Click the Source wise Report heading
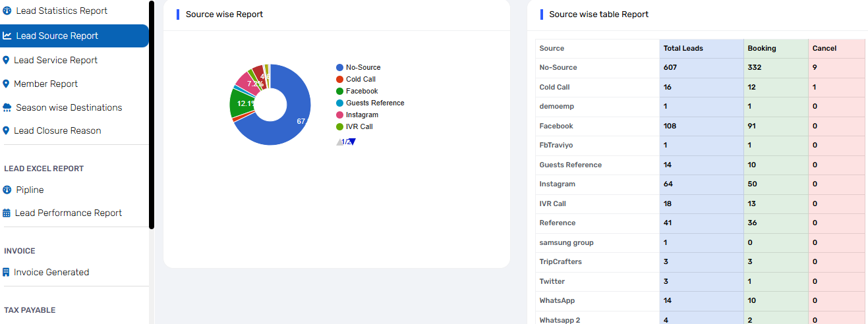Image resolution: width=868 pixels, height=324 pixels. click(224, 14)
